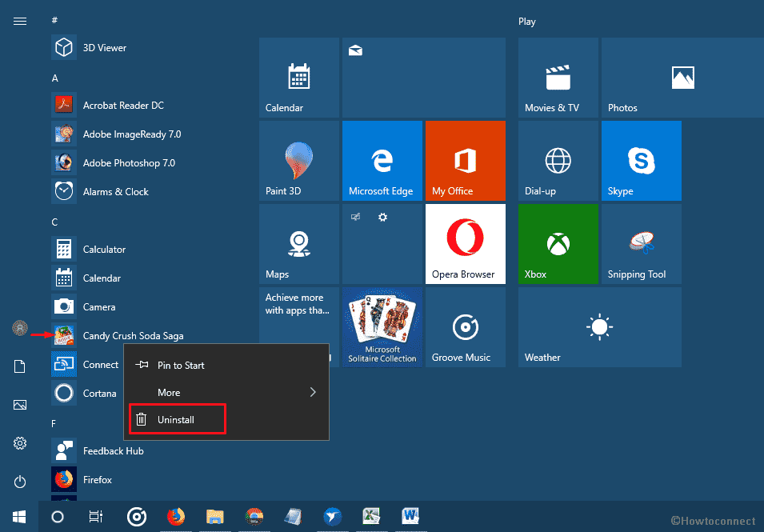Open the Microsoft Edge tile
Screen dimensions: 764x532
pos(382,161)
